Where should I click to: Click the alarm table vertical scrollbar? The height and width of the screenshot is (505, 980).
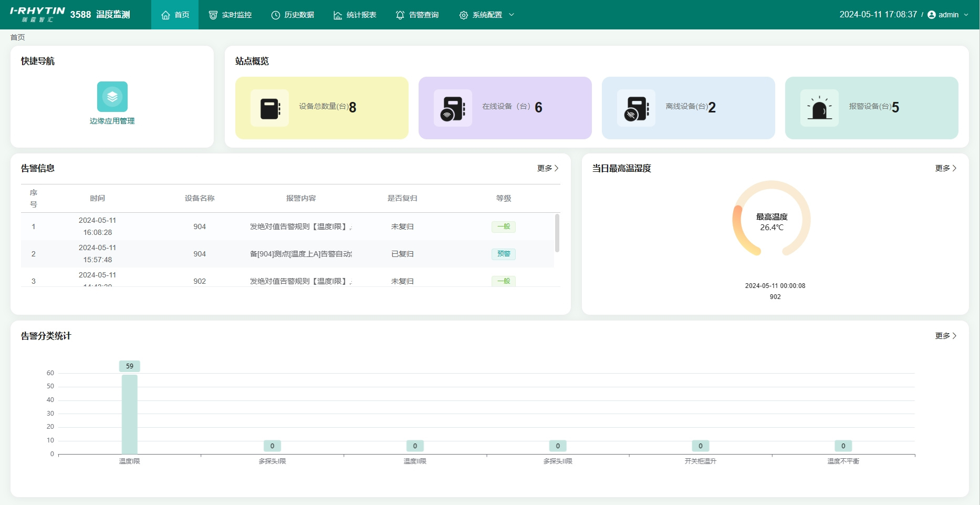coord(557,233)
